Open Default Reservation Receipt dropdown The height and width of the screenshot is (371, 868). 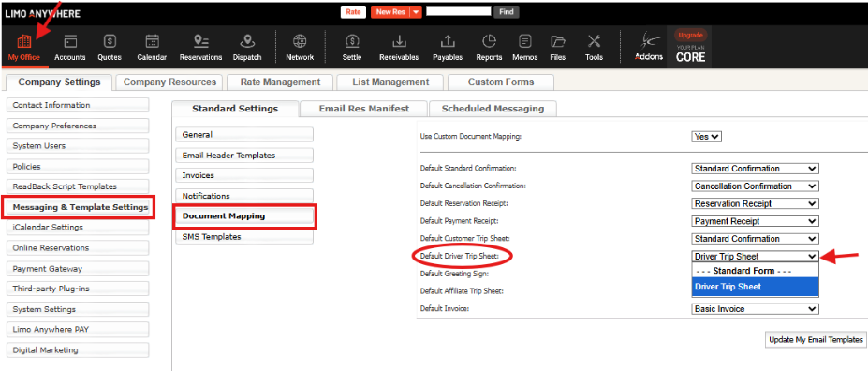pos(755,204)
